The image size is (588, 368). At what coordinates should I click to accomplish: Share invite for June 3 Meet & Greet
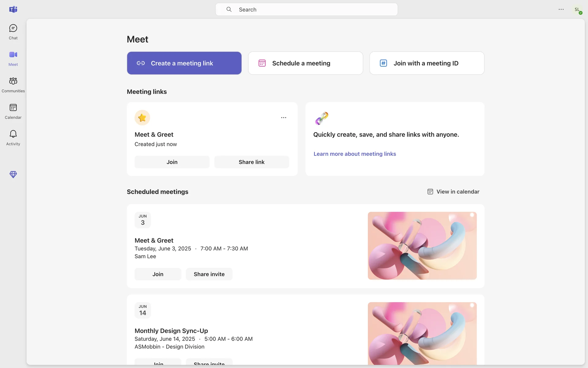pyautogui.click(x=209, y=274)
